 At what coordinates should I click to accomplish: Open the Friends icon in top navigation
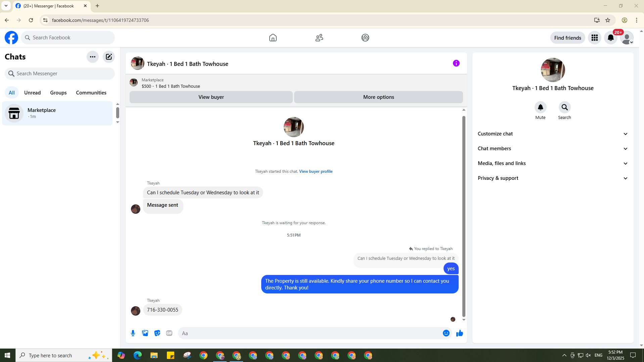pyautogui.click(x=319, y=38)
